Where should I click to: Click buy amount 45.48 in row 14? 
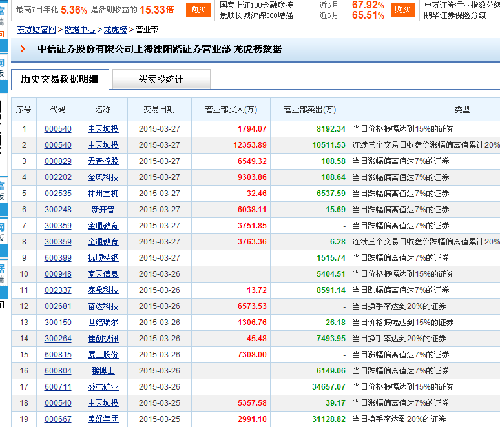point(257,338)
